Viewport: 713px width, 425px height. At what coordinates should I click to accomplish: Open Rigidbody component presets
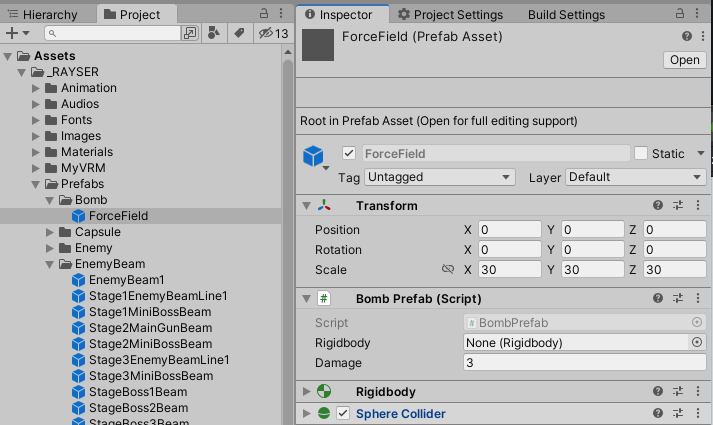coord(678,391)
